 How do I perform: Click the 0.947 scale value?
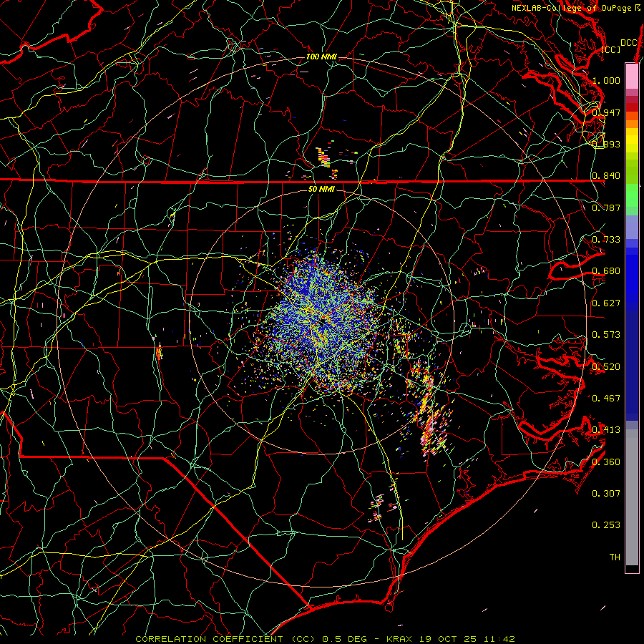606,112
